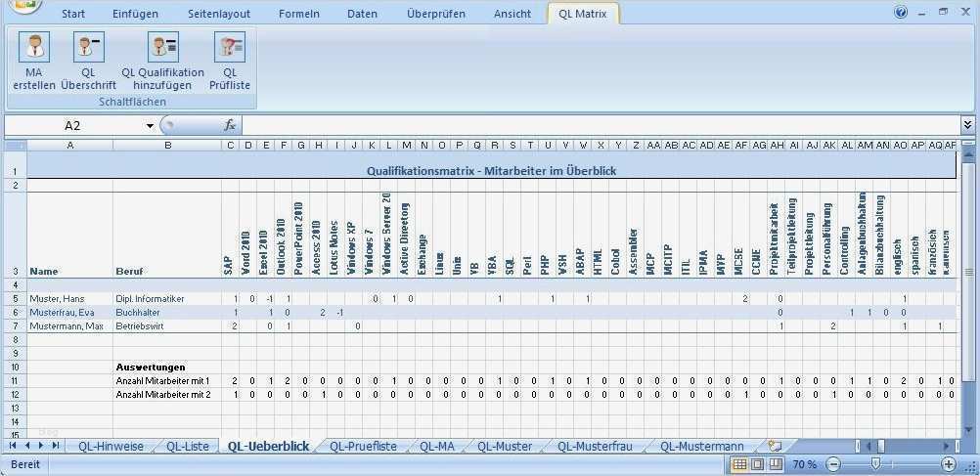The width and height of the screenshot is (980, 476).
Task: Select the QL Matrix ribbon tab
Action: coord(583,13)
